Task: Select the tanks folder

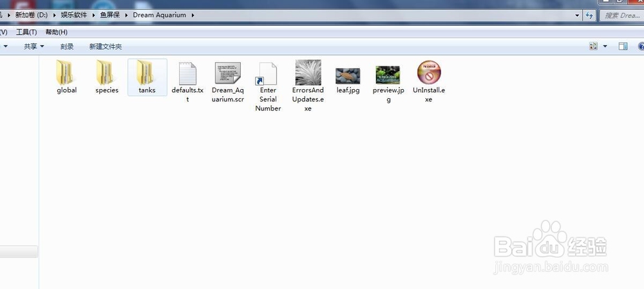Action: 147,77
